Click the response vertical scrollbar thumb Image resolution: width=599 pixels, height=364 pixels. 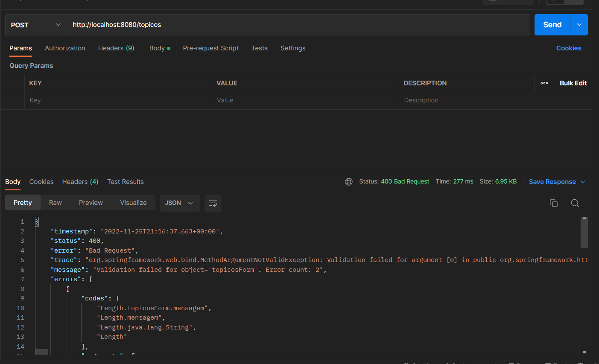point(584,233)
